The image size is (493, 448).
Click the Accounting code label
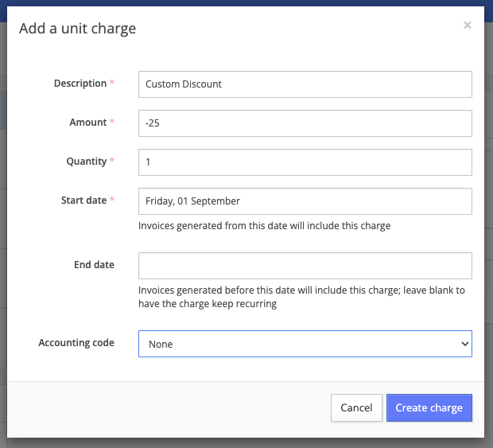[76, 343]
